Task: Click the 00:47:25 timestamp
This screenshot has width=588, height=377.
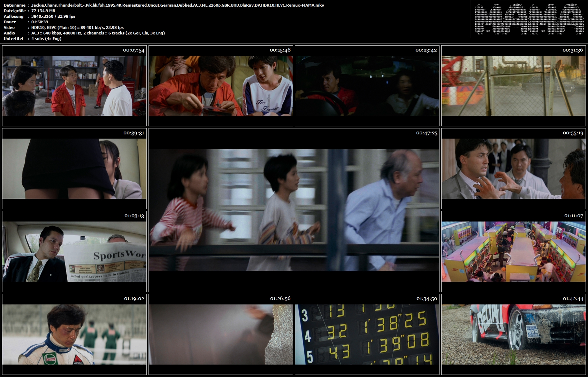Action: pyautogui.click(x=427, y=133)
